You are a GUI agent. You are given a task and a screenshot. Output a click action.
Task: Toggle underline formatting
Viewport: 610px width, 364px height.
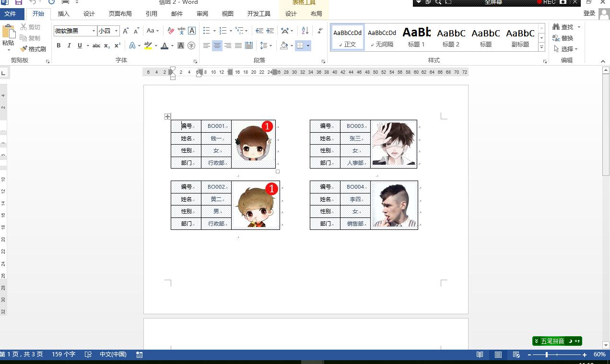pyautogui.click(x=80, y=45)
